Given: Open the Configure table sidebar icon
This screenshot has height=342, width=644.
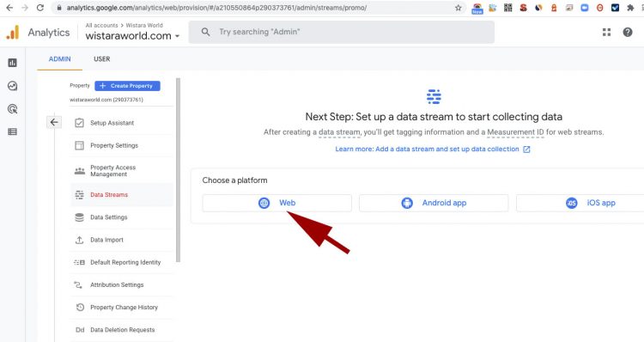Looking at the screenshot, I should coord(12,131).
